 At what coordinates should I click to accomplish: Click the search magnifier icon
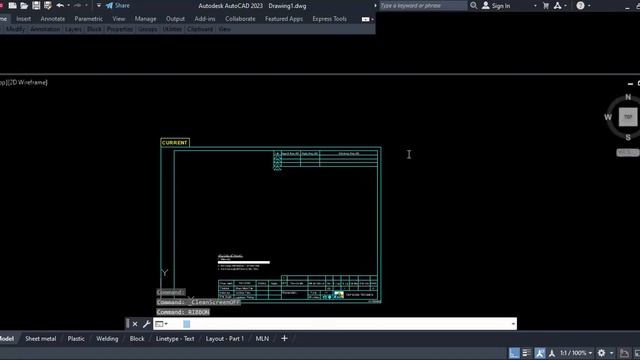473,6
